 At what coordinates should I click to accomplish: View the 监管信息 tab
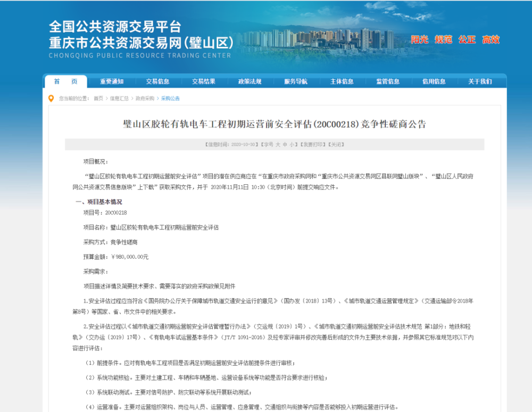coord(388,81)
